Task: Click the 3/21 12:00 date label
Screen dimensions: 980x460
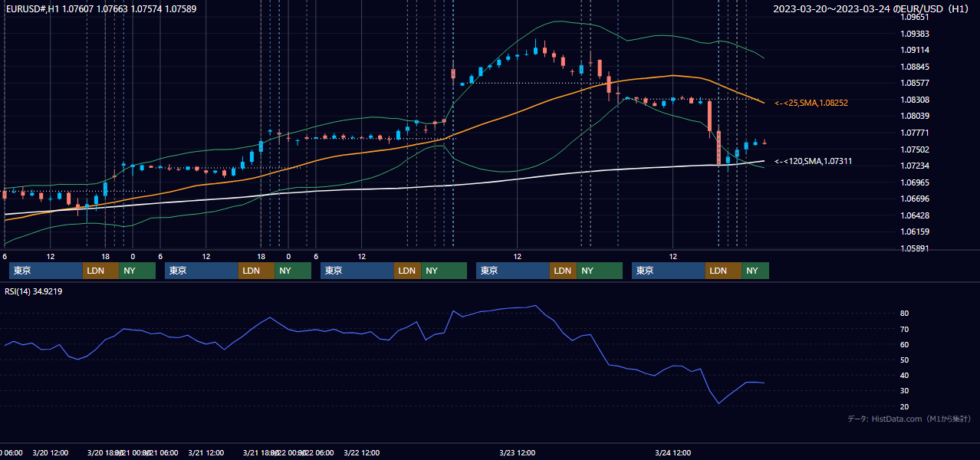Action: (x=206, y=452)
